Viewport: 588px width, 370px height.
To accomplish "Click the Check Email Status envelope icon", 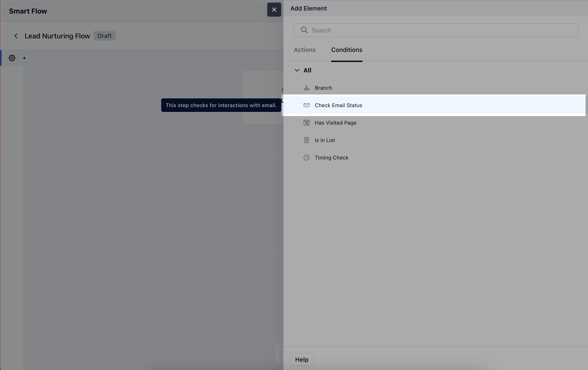I will pos(307,105).
